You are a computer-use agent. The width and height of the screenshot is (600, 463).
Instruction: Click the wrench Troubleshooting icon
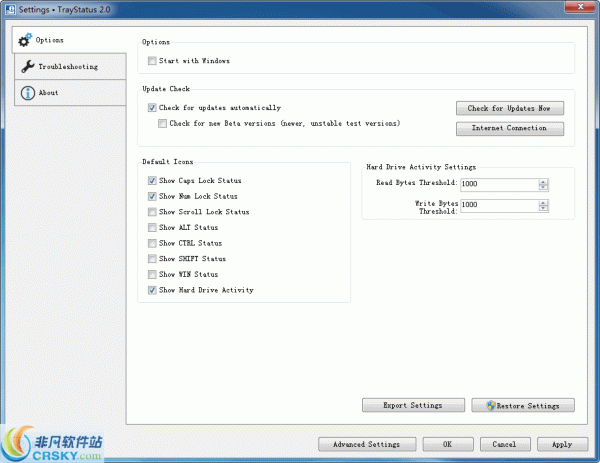tap(28, 67)
